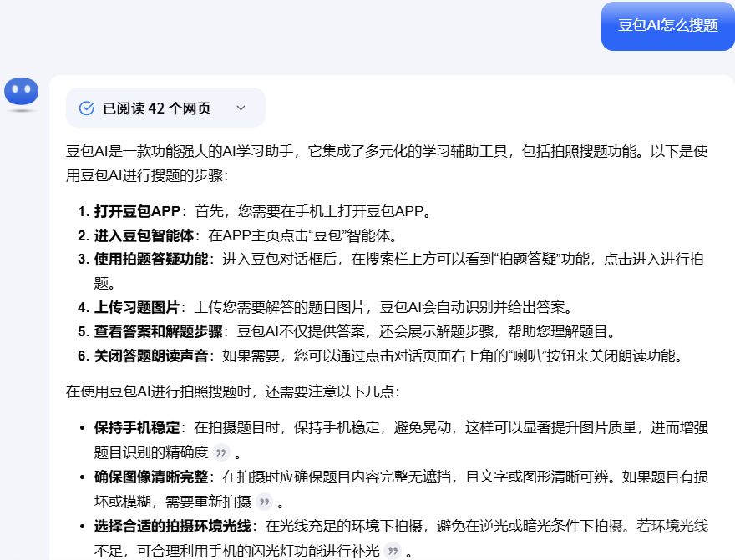Click the step heading 上传习题图片
This screenshot has height=560, width=735.
click(137, 308)
